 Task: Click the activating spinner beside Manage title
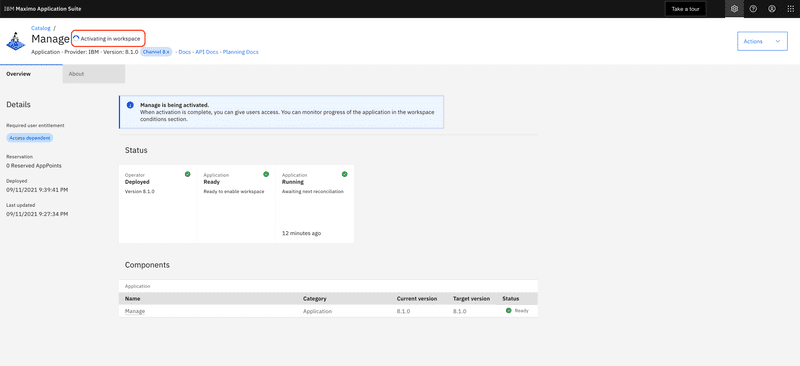point(76,39)
